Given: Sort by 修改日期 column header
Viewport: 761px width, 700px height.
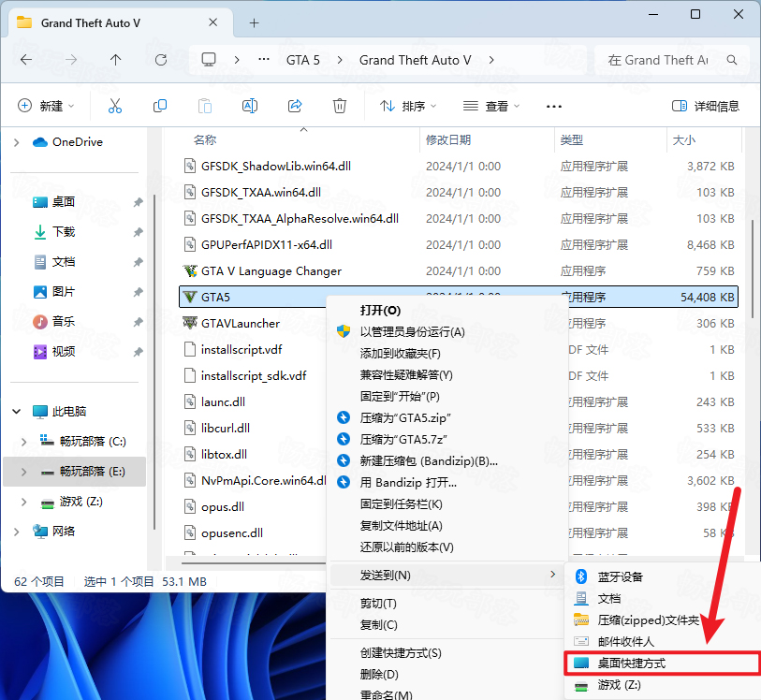Looking at the screenshot, I should 448,140.
